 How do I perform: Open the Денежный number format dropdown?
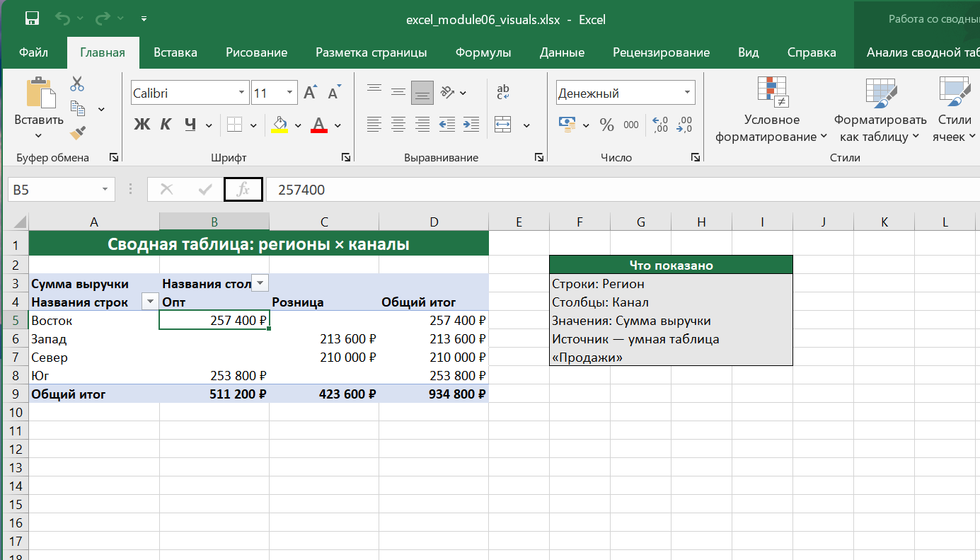[687, 93]
